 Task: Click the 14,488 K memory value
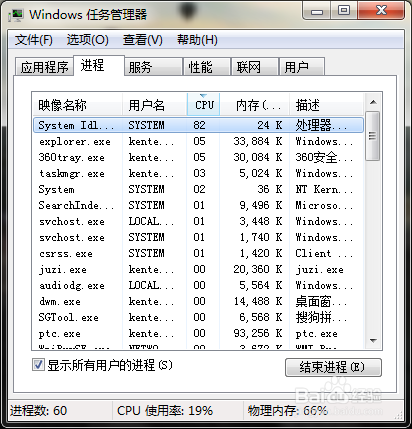pyautogui.click(x=258, y=301)
